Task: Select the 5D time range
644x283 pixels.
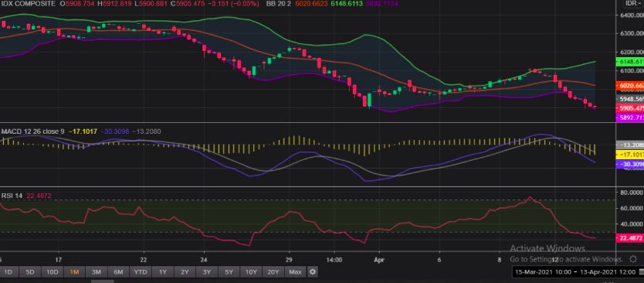Action: click(x=30, y=272)
